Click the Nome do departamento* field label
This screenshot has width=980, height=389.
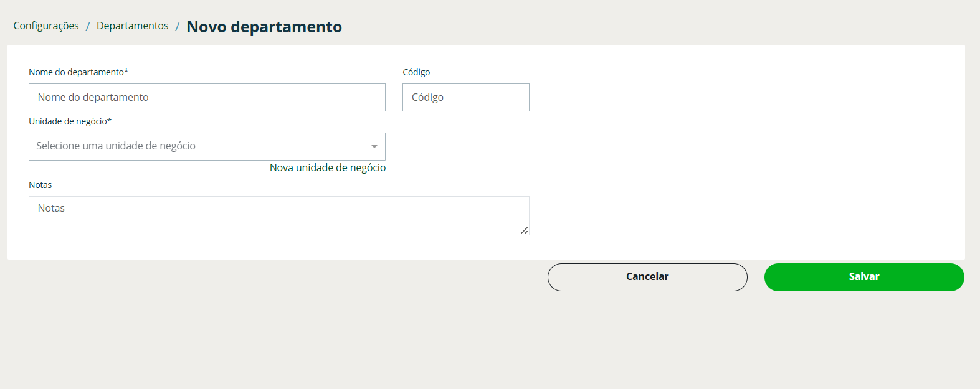[x=78, y=72]
